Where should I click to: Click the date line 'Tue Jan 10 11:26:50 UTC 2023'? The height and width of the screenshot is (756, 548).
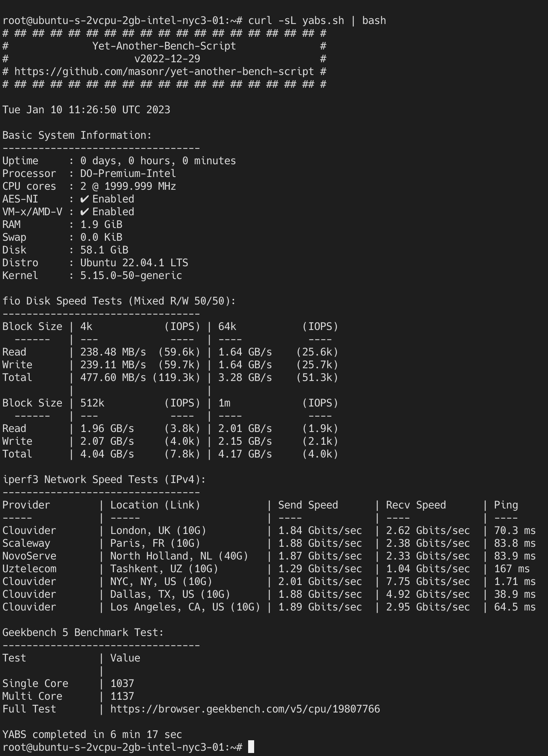pos(86,110)
